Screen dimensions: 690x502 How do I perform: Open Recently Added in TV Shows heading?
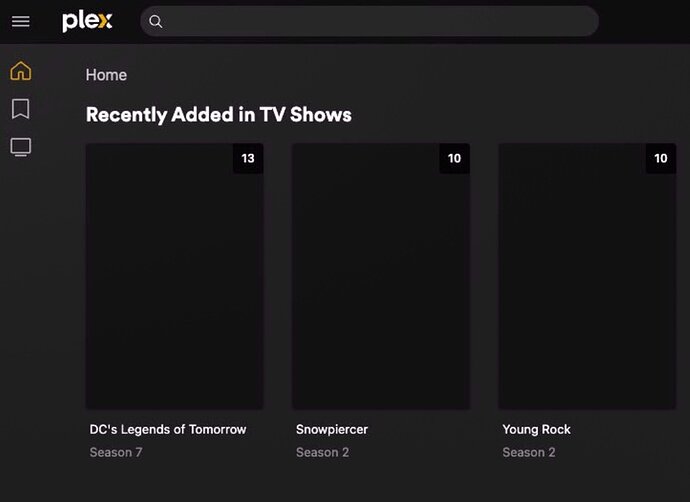pyautogui.click(x=218, y=114)
